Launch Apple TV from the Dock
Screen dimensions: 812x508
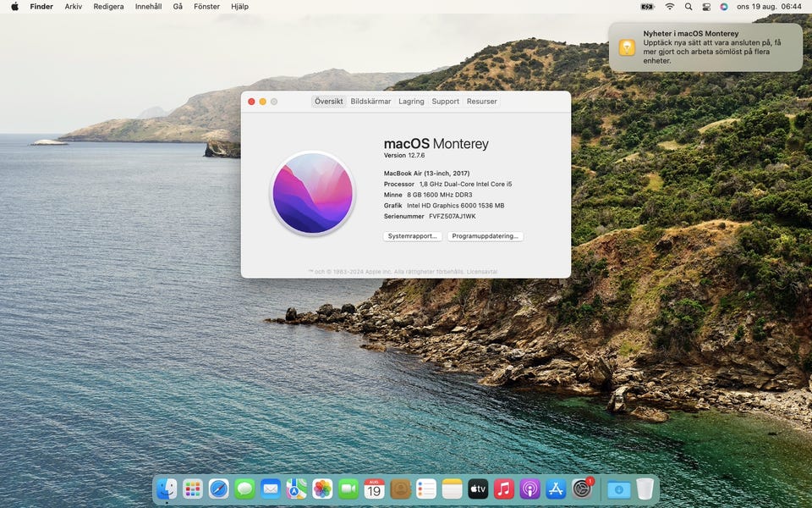[477, 489]
